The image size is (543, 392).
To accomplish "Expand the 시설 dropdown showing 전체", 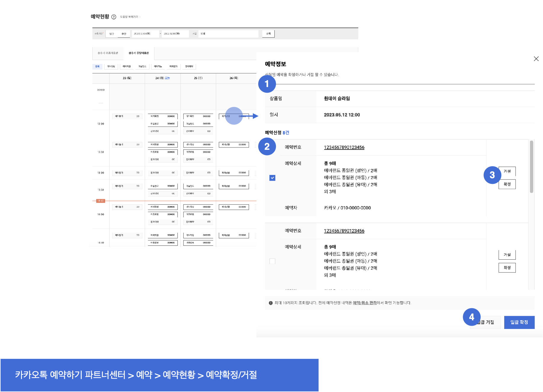I will (228, 34).
